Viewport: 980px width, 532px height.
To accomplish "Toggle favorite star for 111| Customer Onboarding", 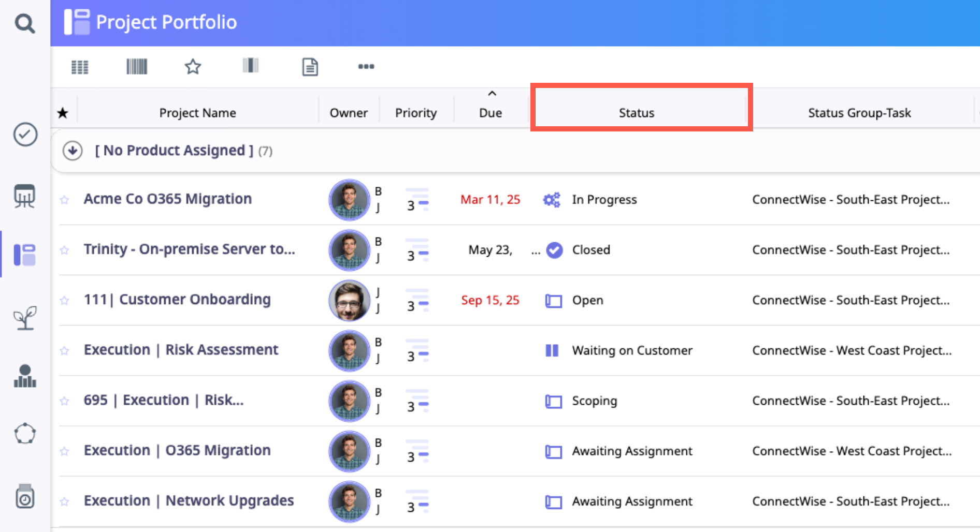I will click(x=64, y=300).
